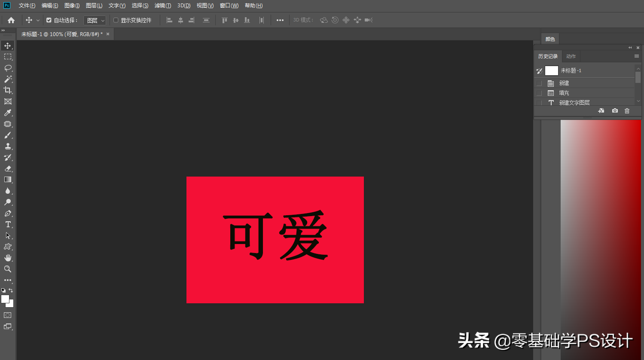
Task: Enable the 显示变换控件 checkbox
Action: coord(116,20)
